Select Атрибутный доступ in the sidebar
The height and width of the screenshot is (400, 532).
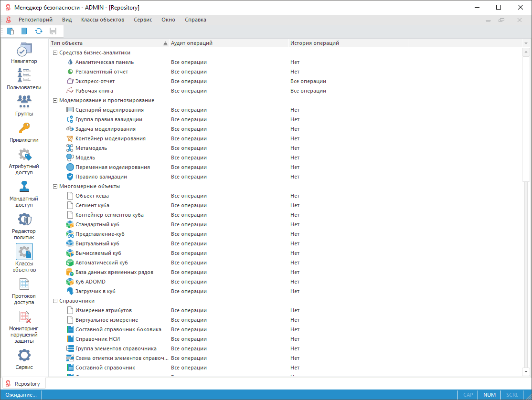click(x=24, y=161)
